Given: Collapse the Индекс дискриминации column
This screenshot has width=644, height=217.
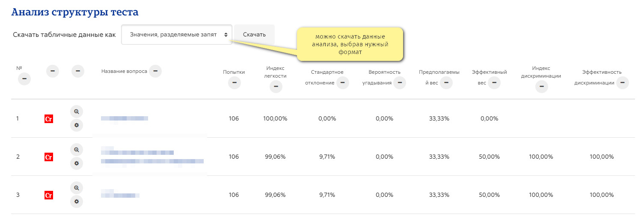Looking at the screenshot, I should coord(541,87).
